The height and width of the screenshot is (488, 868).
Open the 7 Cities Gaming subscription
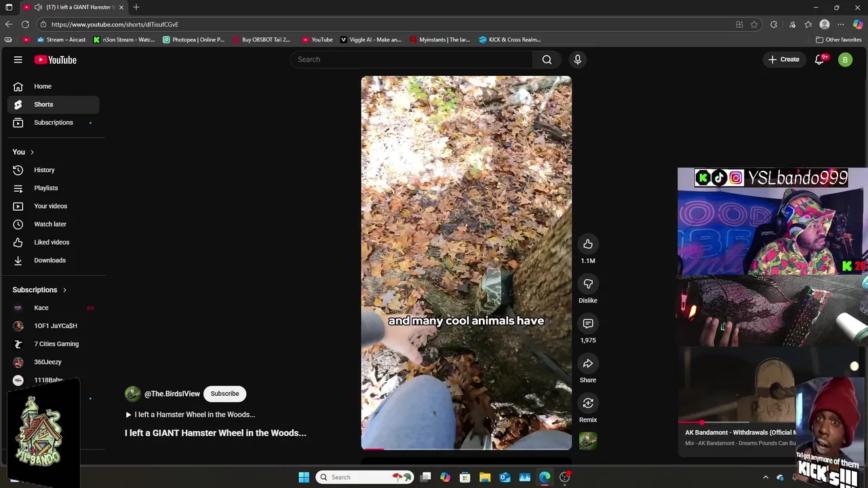(53, 344)
